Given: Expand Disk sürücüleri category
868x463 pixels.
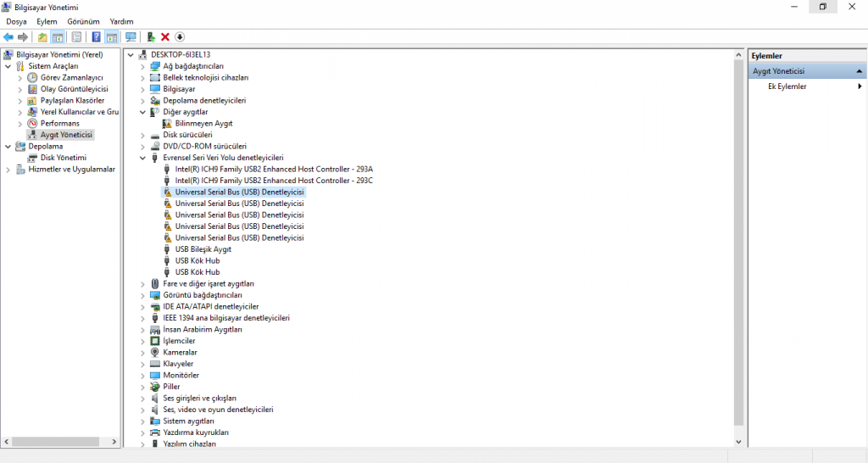Looking at the screenshot, I should tap(142, 135).
